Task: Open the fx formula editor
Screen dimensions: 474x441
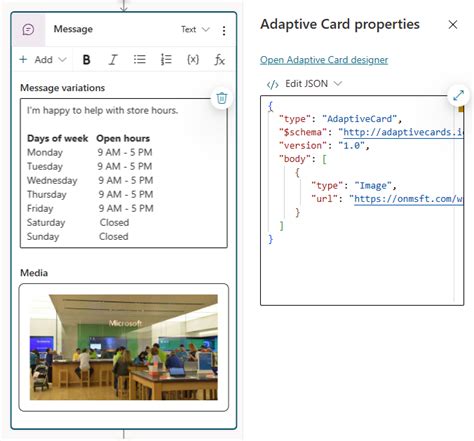Action: 219,60
